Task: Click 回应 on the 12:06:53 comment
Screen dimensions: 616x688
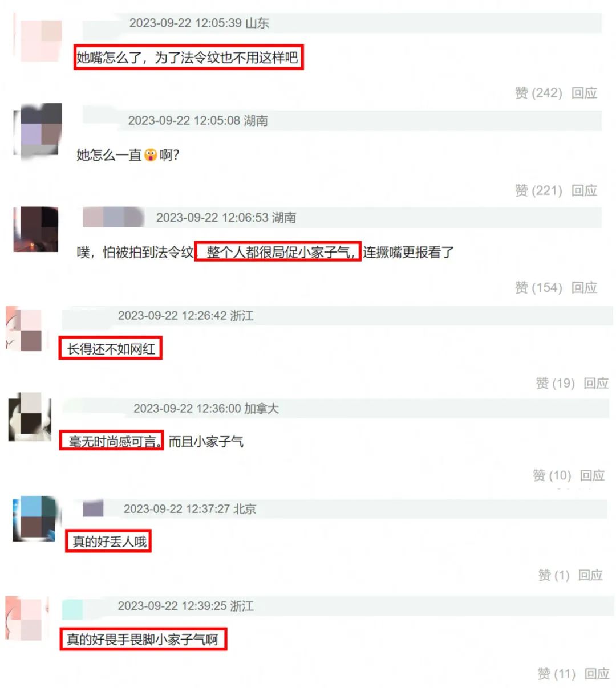Action: 585,287
